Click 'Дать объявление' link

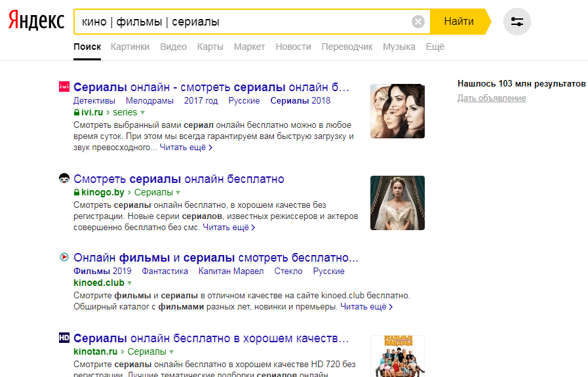tap(492, 98)
